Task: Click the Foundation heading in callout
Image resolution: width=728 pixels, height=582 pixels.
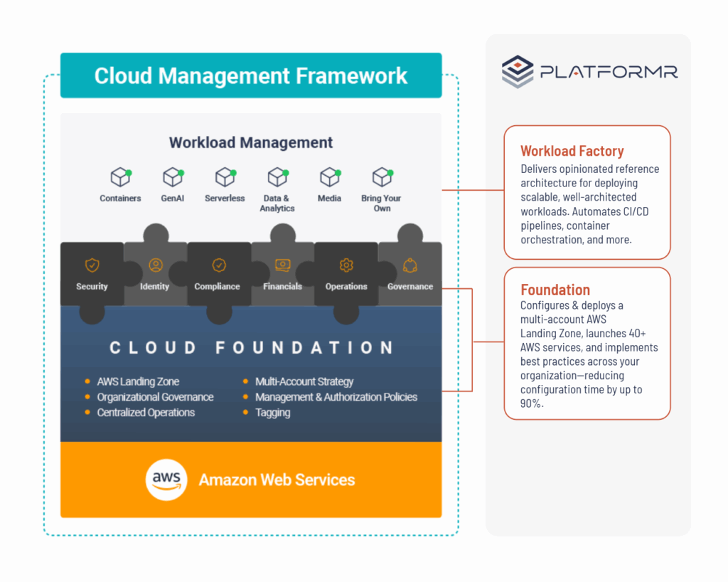Action: coord(555,290)
